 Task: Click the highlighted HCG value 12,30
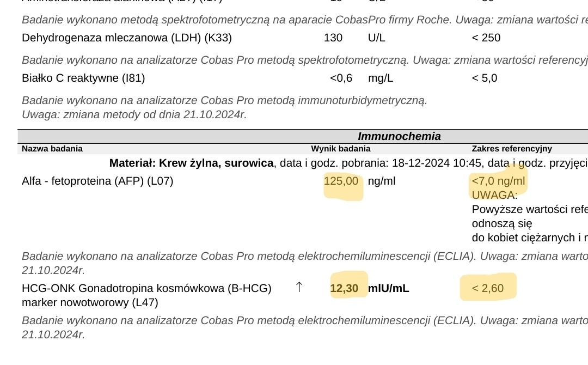click(x=344, y=288)
